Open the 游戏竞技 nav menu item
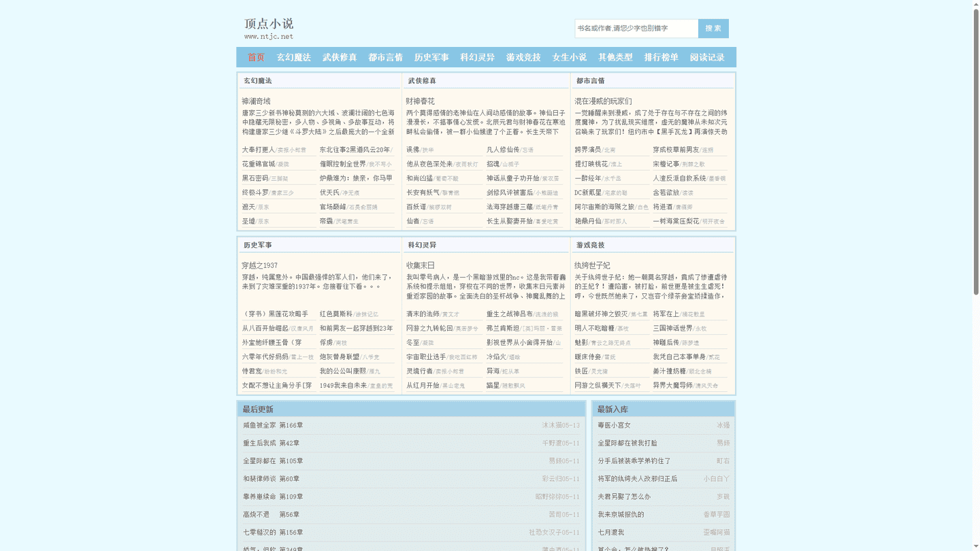The image size is (980, 551). tap(523, 58)
